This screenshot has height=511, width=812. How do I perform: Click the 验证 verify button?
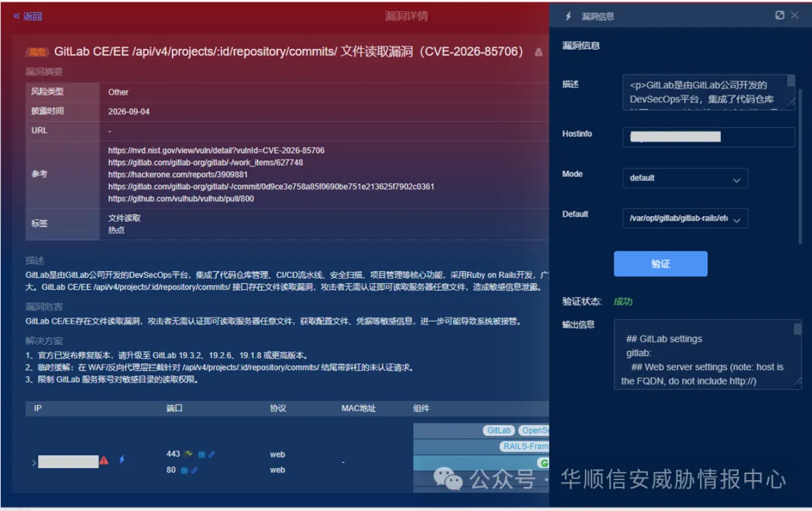[660, 264]
